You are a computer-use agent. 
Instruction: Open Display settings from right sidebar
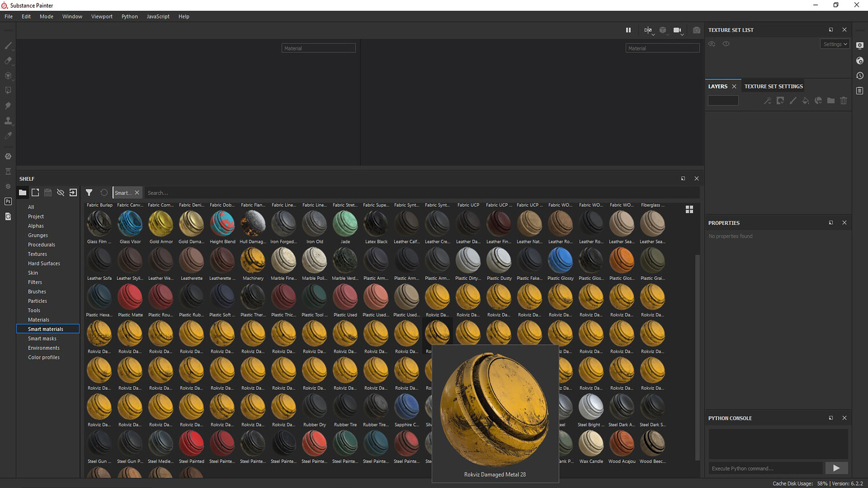click(860, 46)
